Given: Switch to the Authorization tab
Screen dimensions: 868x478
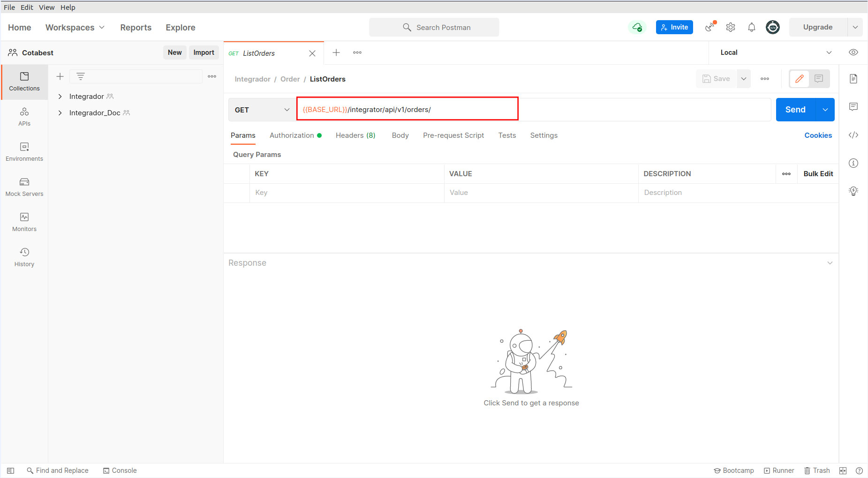Looking at the screenshot, I should 295,135.
